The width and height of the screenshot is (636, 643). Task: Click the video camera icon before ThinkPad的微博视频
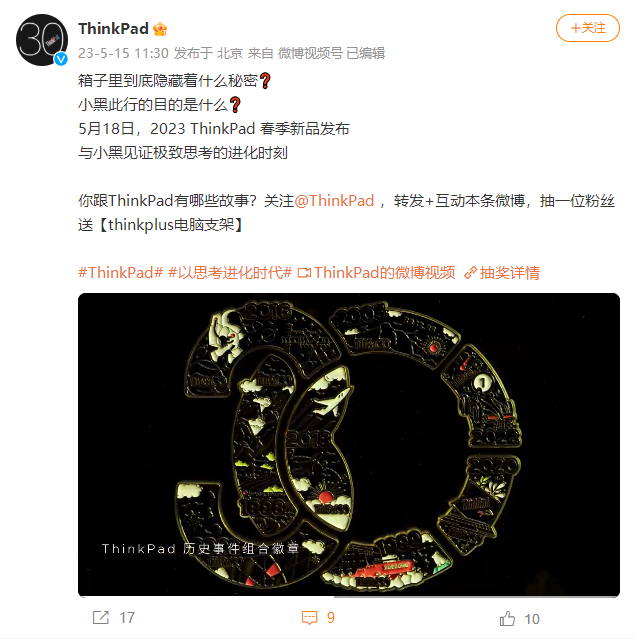[304, 273]
